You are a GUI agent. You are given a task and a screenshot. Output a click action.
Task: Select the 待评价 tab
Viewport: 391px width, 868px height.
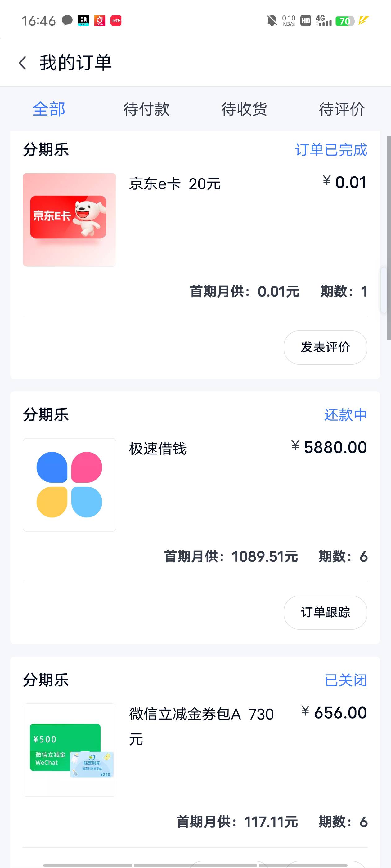342,109
